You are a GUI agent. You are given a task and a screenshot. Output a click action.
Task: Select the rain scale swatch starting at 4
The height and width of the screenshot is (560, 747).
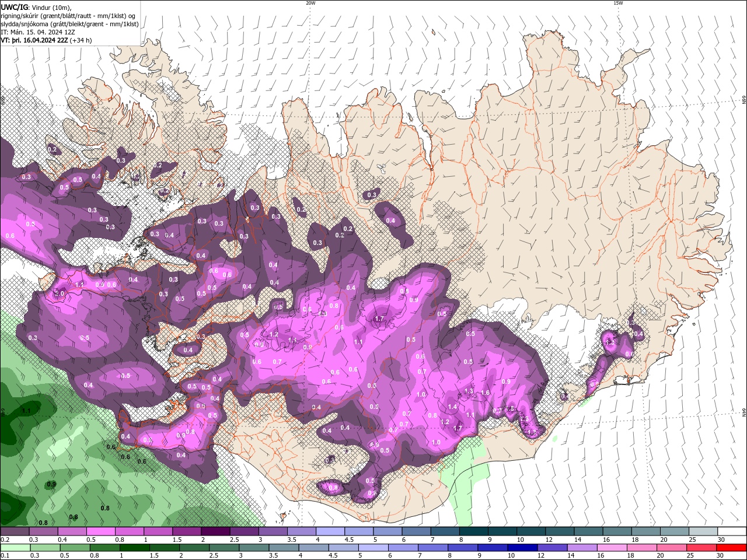(x=313, y=548)
